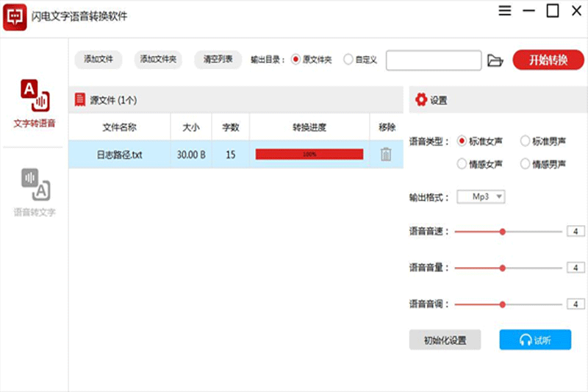Click the custom output path input field
The width and height of the screenshot is (588, 392).
coord(433,60)
